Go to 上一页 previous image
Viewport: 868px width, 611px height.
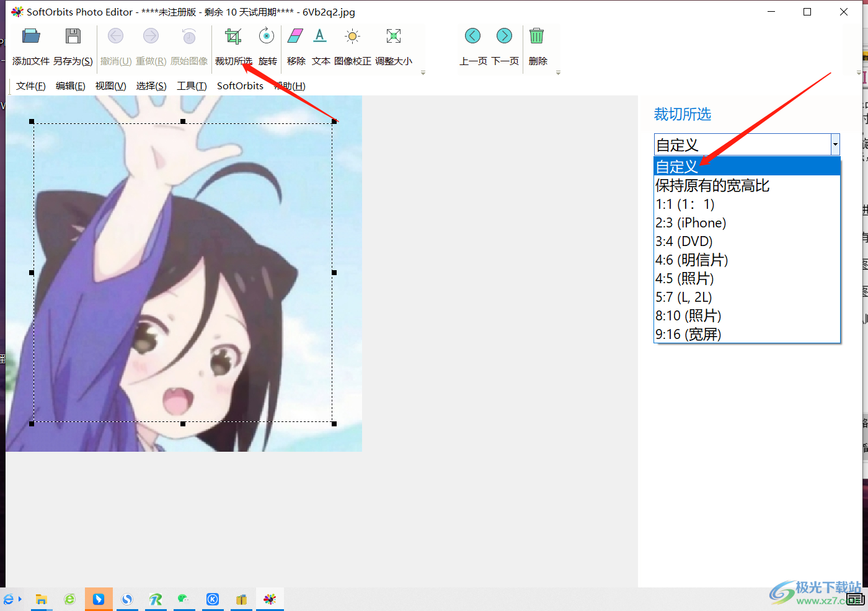473,46
